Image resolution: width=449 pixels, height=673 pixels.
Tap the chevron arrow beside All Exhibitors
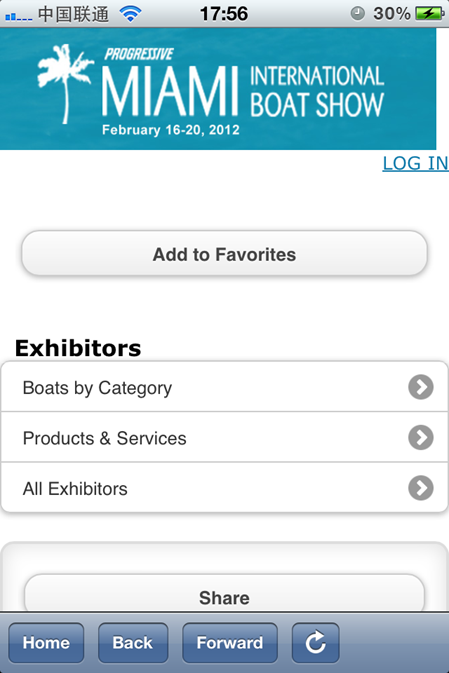click(x=421, y=488)
